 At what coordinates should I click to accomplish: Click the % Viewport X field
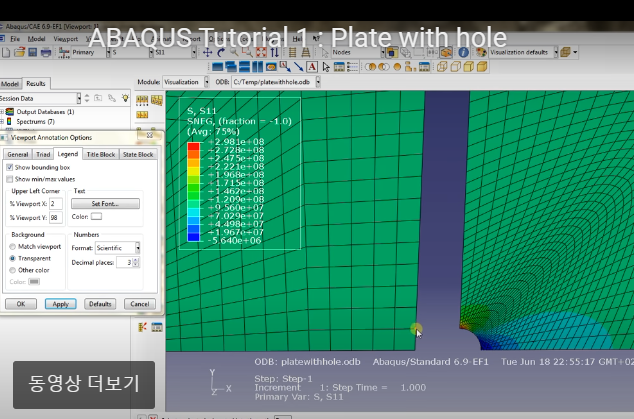(56, 204)
